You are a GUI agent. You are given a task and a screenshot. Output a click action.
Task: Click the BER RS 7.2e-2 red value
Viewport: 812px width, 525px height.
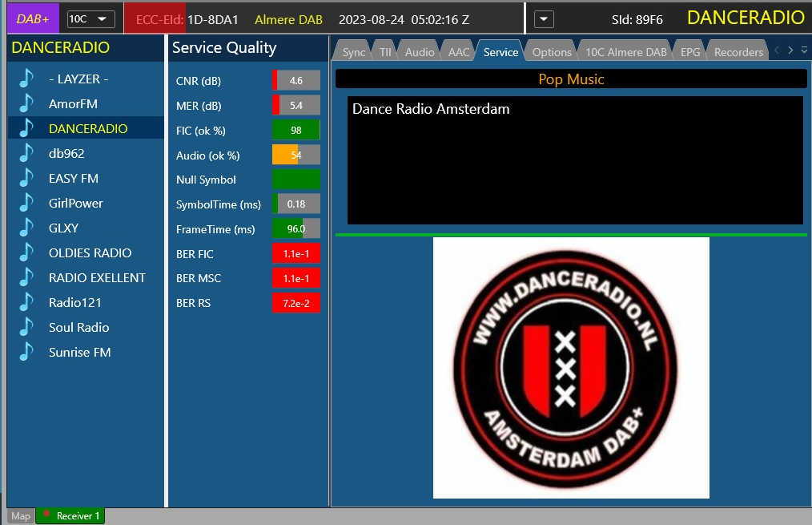296,303
